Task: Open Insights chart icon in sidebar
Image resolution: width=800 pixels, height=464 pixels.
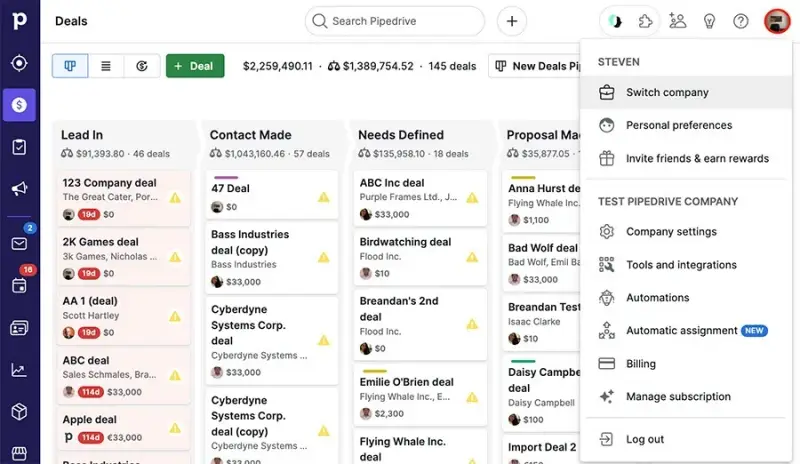Action: tap(19, 370)
